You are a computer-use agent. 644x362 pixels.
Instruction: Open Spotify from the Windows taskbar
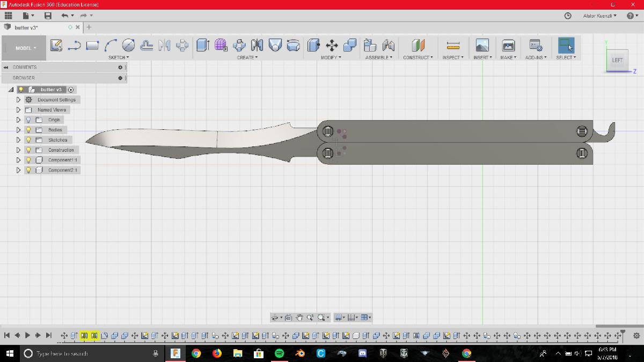(279, 353)
